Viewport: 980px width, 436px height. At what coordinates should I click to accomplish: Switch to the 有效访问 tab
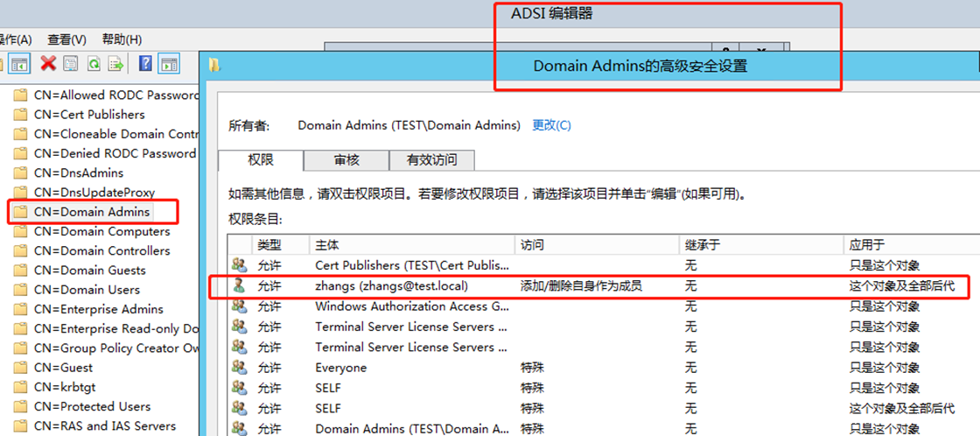point(432,160)
